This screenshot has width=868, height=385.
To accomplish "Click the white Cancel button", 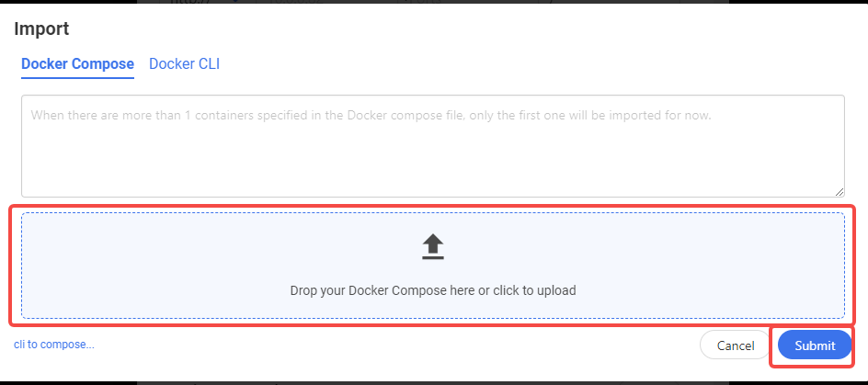I will coord(735,345).
